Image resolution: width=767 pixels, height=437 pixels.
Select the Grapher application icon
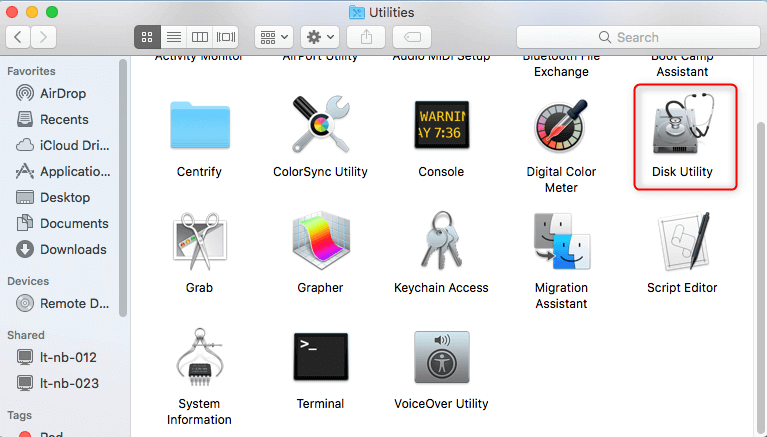[x=320, y=243]
